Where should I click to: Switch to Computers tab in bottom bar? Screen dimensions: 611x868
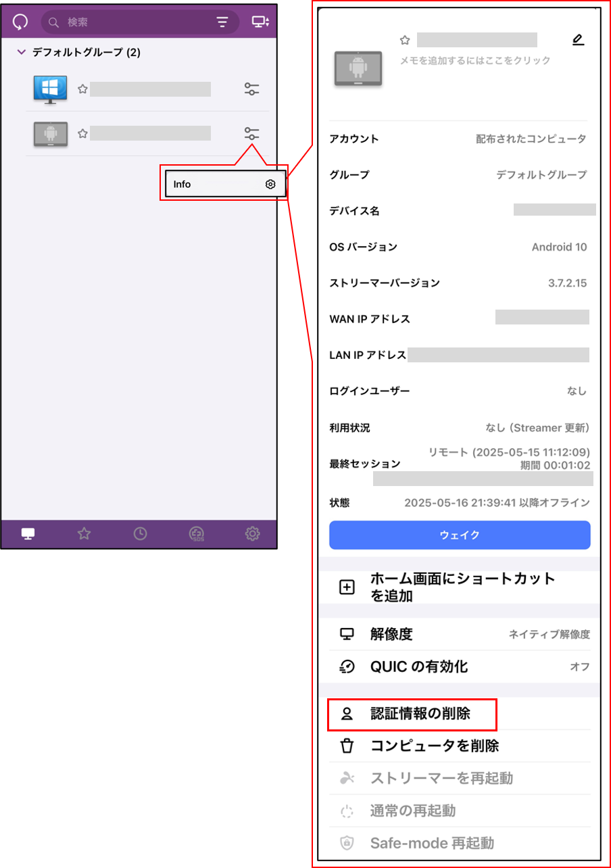(x=28, y=534)
